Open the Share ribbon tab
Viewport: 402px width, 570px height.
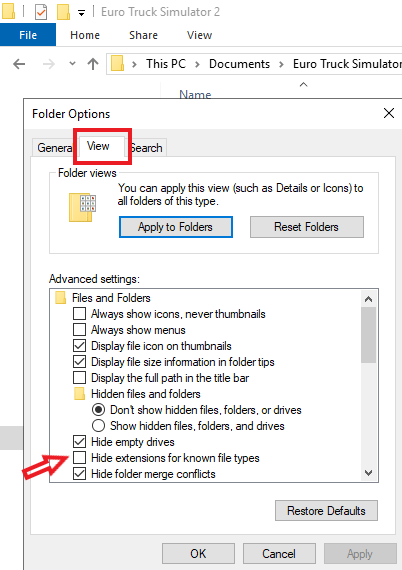(144, 35)
